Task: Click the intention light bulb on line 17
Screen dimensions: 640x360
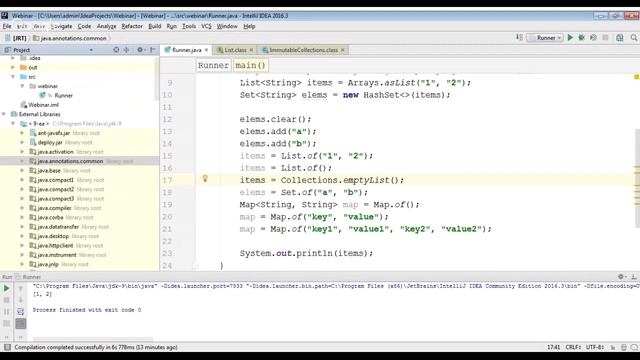Action: coord(205,178)
